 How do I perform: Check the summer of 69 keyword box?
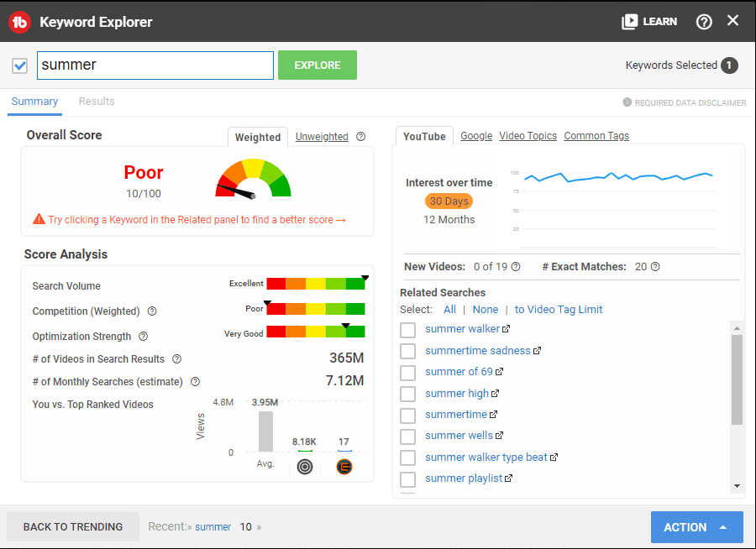point(408,373)
